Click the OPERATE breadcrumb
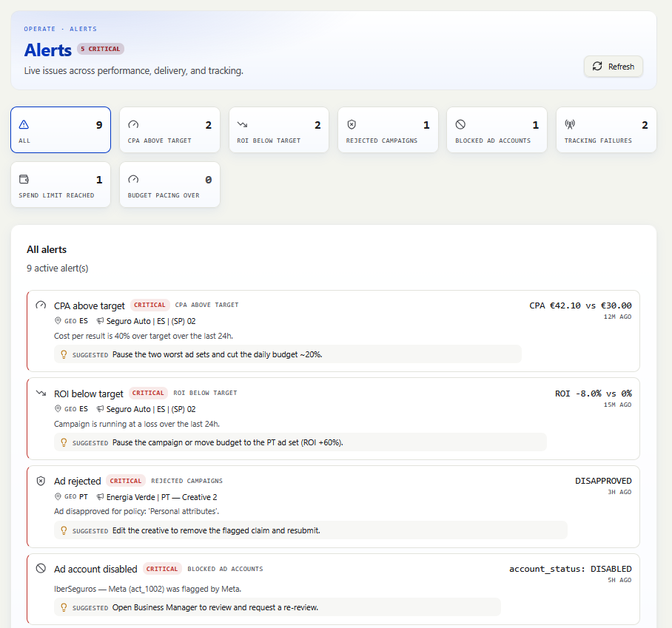 click(x=39, y=29)
